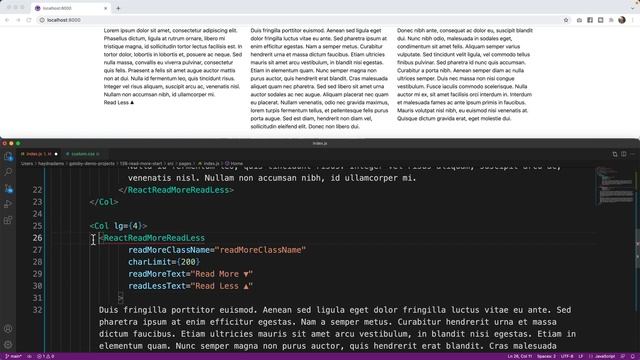Open the browser tab search chevron
Image resolution: width=640 pixels, height=360 pixels.
[633, 8]
